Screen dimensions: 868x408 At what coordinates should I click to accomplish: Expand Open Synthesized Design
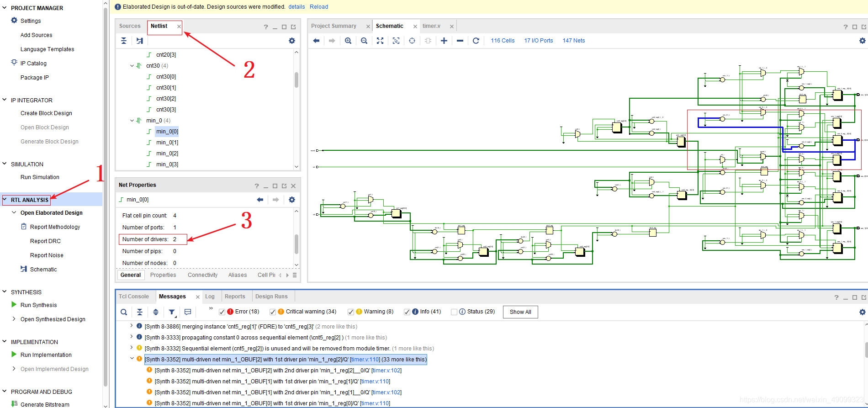(x=14, y=319)
